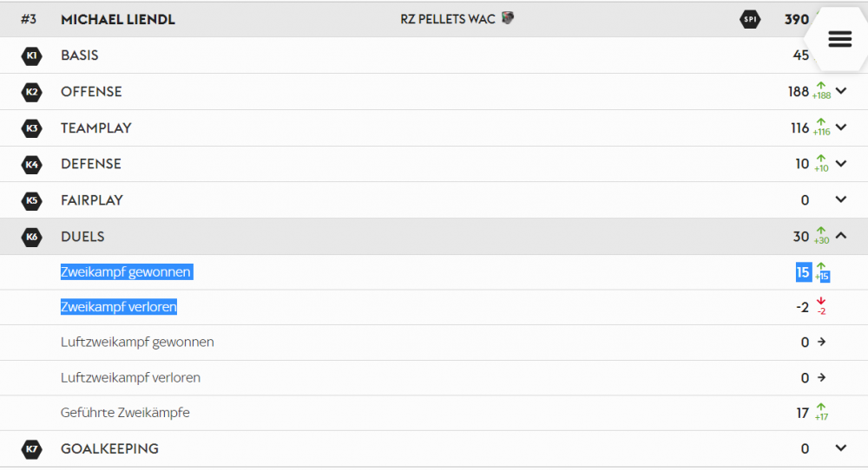Select the Michael Liendl player name
Image resolution: width=868 pixels, height=470 pixels.
pos(118,19)
